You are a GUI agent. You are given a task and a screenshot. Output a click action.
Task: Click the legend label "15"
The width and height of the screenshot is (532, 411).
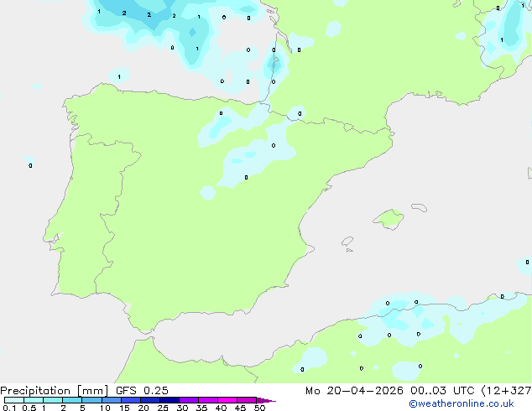(124, 408)
